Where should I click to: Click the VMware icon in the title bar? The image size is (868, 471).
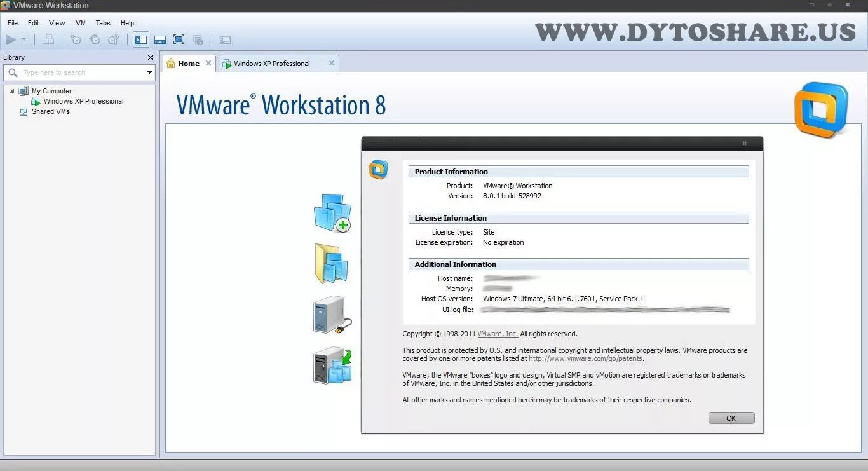5,5
